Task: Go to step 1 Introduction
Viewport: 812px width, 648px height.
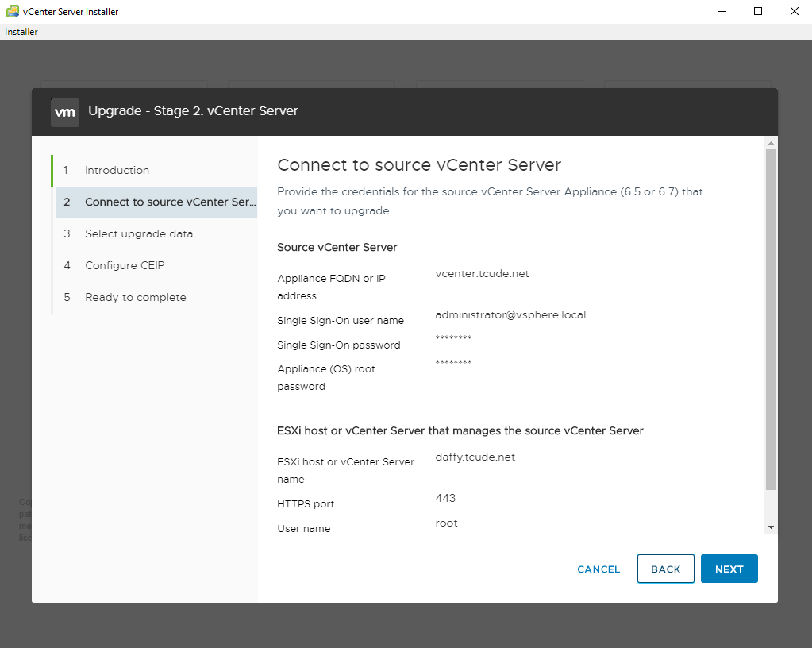Action: click(x=117, y=171)
